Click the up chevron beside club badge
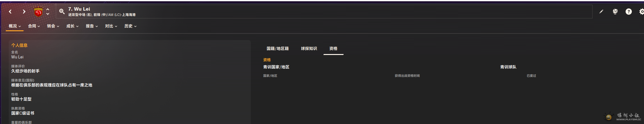 point(48,9)
